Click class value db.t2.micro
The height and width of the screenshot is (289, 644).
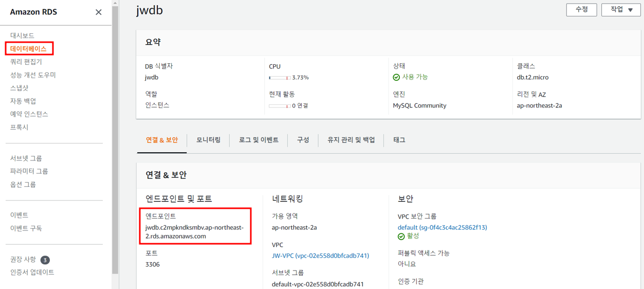(532, 78)
